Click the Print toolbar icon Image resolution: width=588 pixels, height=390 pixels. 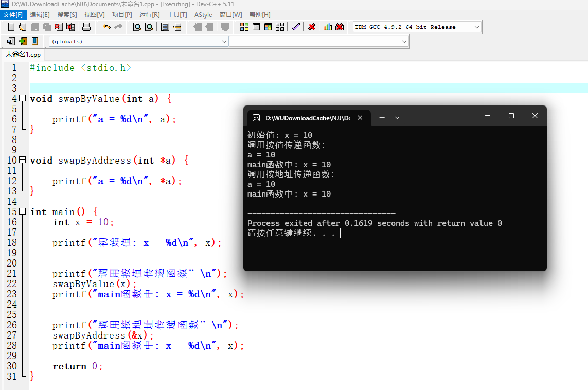click(86, 27)
